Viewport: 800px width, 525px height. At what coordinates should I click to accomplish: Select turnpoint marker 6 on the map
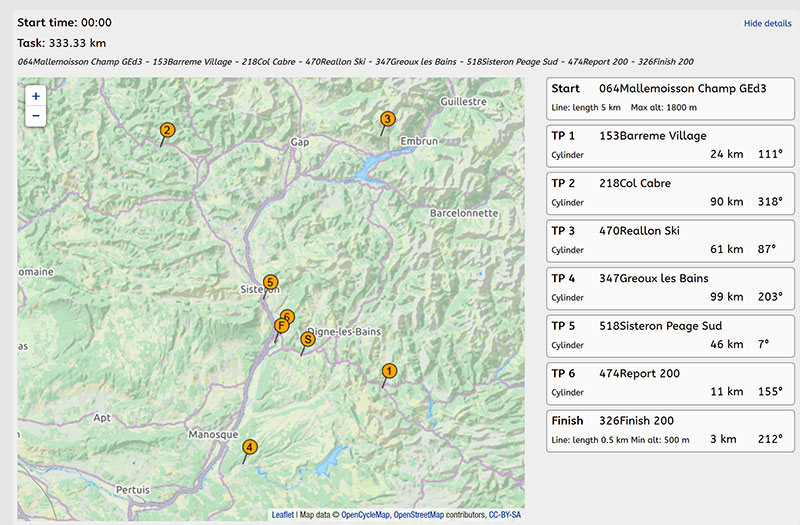click(x=289, y=315)
